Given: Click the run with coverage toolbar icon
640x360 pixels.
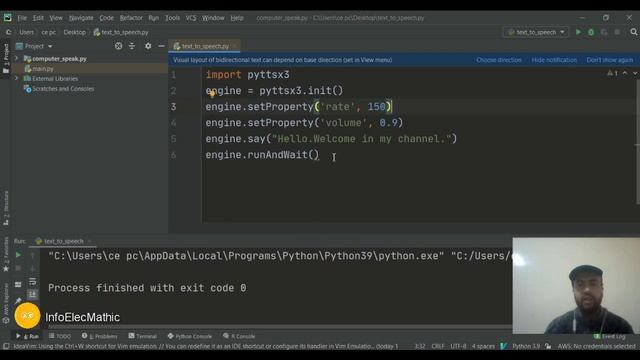Looking at the screenshot, I should click(x=604, y=32).
